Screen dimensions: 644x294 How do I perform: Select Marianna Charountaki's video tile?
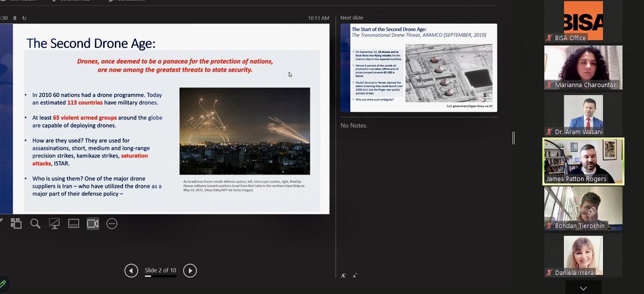click(x=583, y=67)
